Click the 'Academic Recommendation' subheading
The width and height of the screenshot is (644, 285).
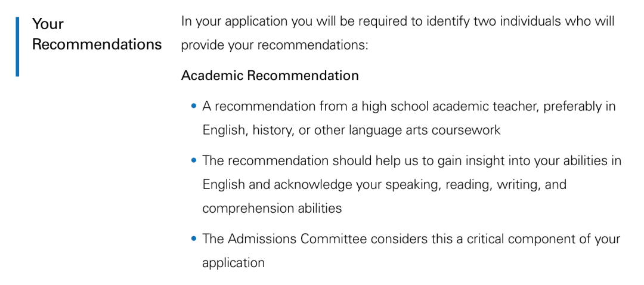point(270,76)
